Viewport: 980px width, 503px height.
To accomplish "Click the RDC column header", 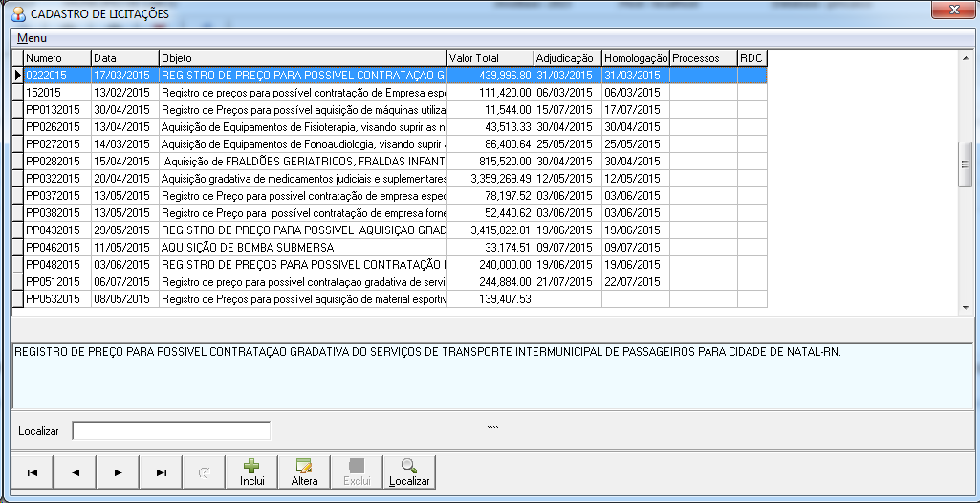I will click(752, 58).
